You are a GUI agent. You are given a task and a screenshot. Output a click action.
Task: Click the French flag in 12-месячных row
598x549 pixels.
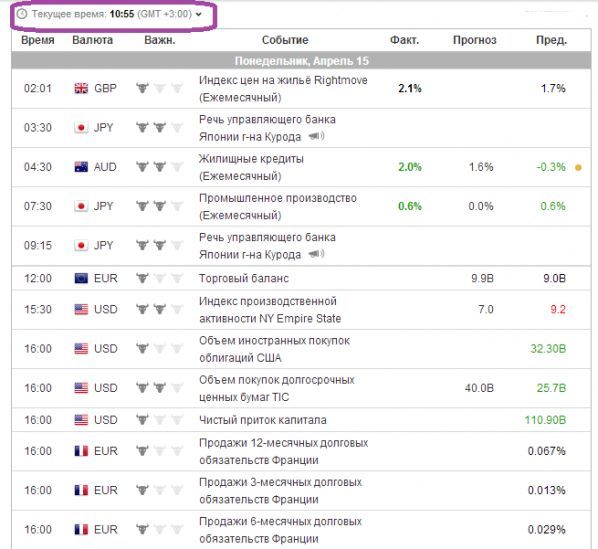pyautogui.click(x=81, y=451)
